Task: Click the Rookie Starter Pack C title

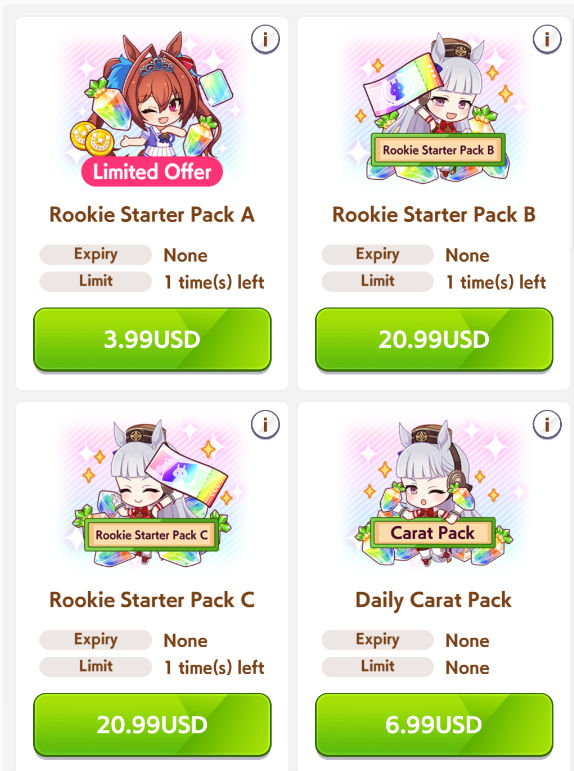Action: [152, 600]
